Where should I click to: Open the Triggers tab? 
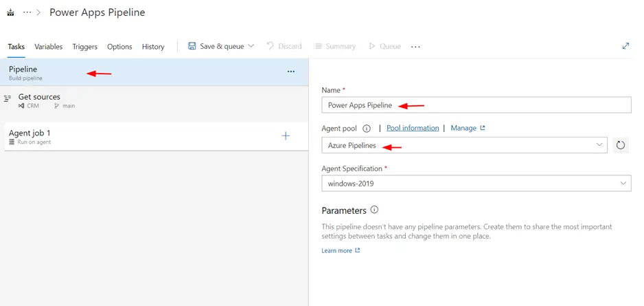[x=84, y=47]
